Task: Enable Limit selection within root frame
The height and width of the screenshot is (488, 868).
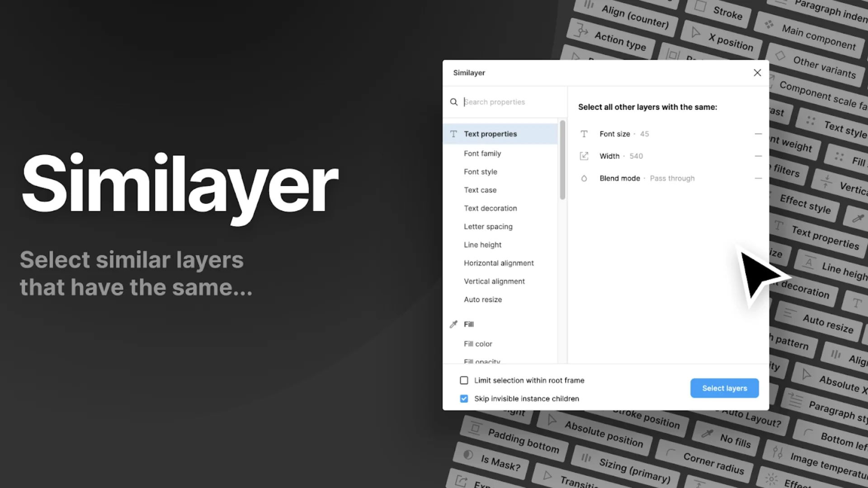Action: click(x=464, y=380)
